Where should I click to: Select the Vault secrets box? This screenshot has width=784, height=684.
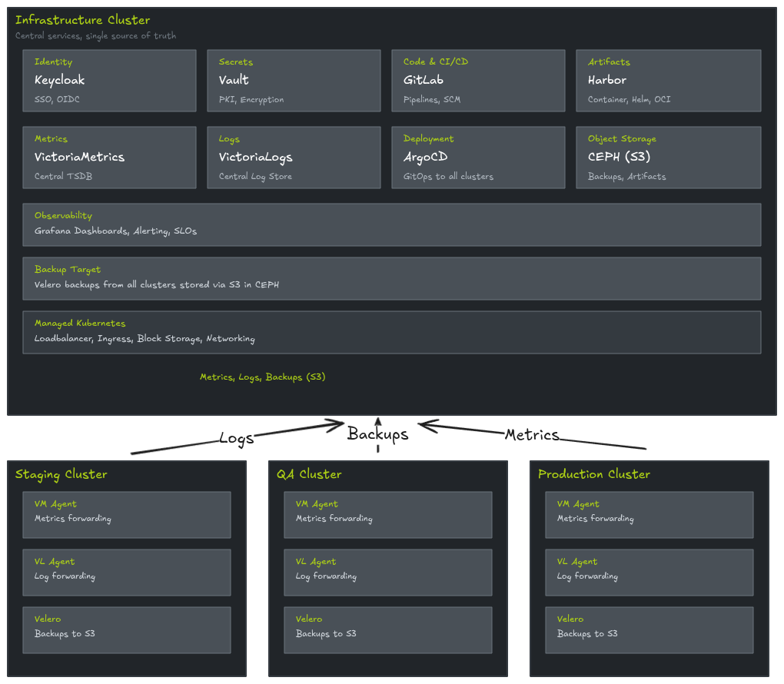click(294, 81)
